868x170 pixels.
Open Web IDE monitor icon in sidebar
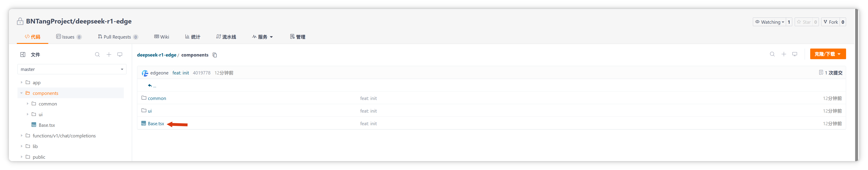[120, 55]
